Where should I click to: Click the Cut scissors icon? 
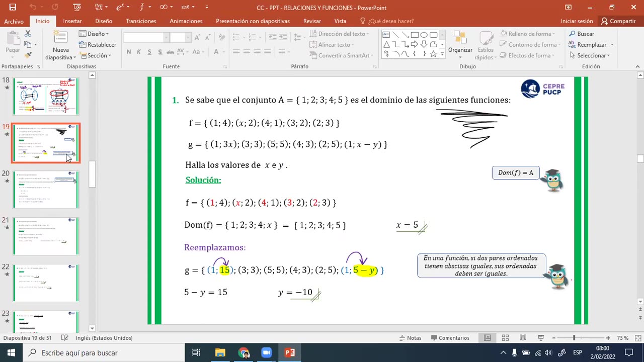pos(28,34)
